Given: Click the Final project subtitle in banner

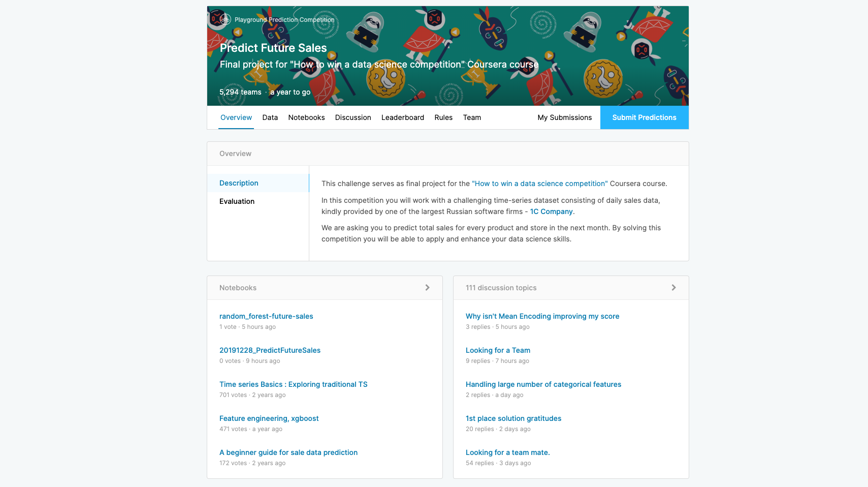Looking at the screenshot, I should tap(379, 65).
